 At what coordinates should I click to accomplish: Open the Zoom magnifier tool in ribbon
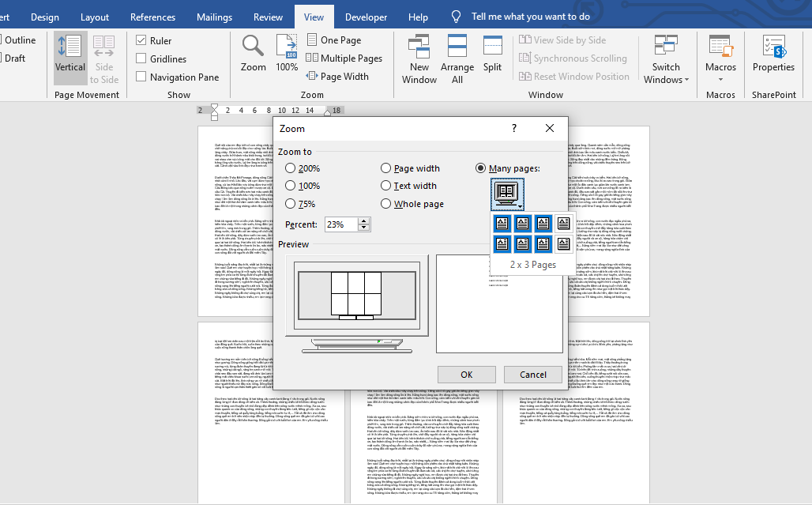(x=254, y=54)
